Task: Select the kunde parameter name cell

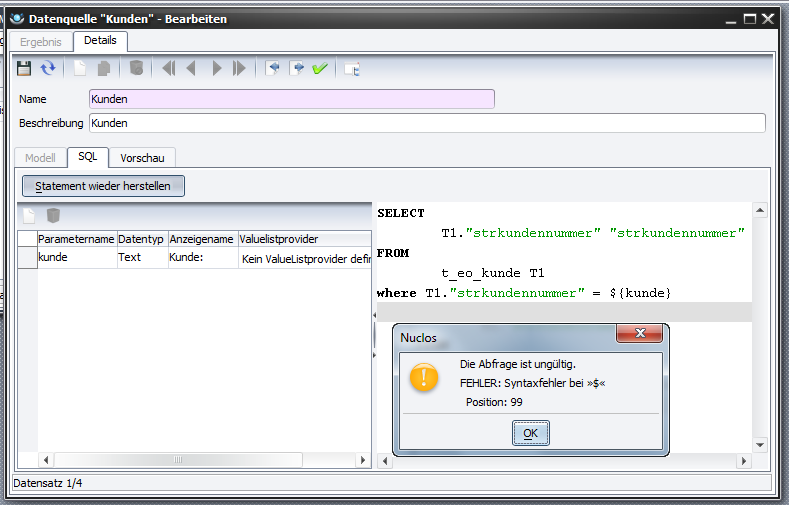Action: (77, 258)
